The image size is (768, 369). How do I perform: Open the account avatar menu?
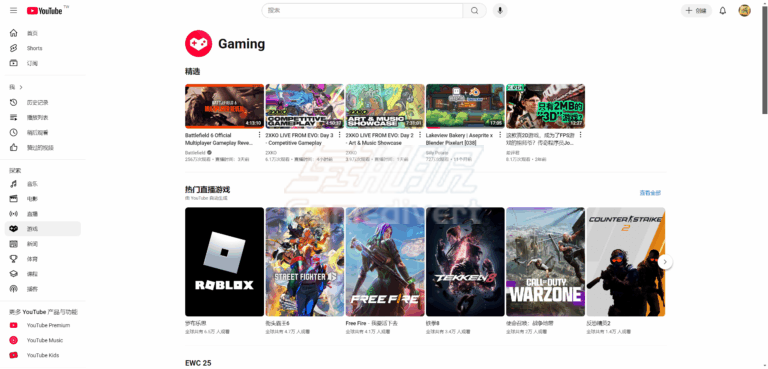point(744,11)
